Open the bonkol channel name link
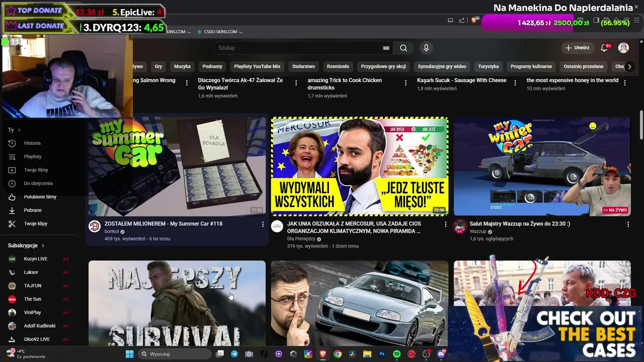This screenshot has width=644, height=362. click(112, 232)
